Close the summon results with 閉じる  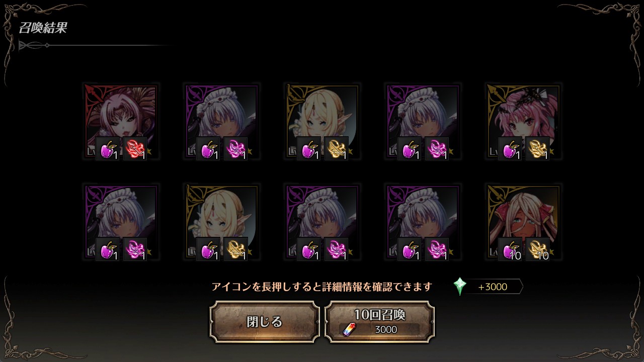(x=265, y=322)
